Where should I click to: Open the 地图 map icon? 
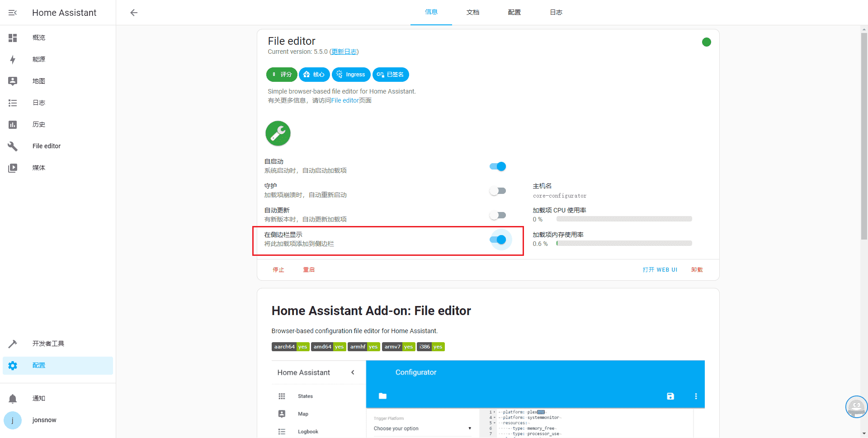pyautogui.click(x=13, y=81)
